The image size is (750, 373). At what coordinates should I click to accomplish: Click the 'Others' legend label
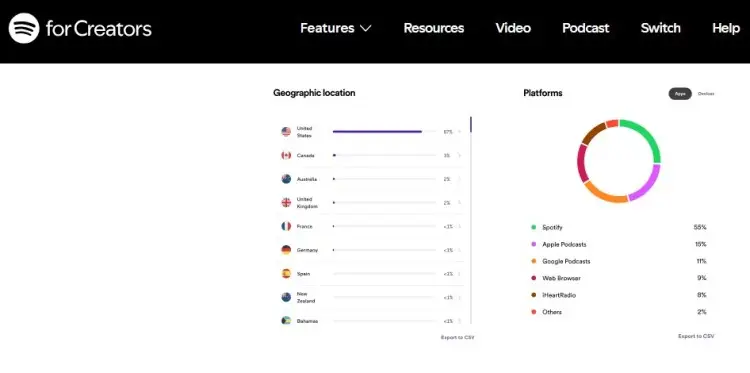(551, 312)
